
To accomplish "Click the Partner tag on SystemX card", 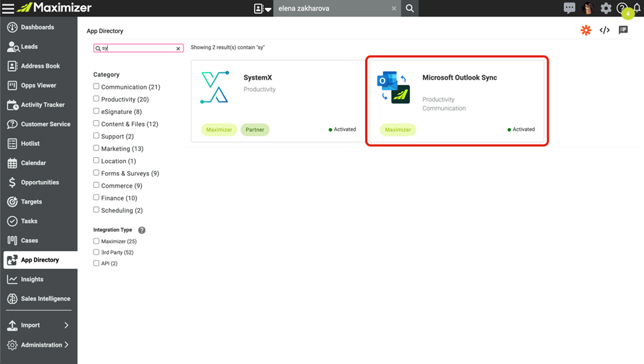I will (254, 130).
